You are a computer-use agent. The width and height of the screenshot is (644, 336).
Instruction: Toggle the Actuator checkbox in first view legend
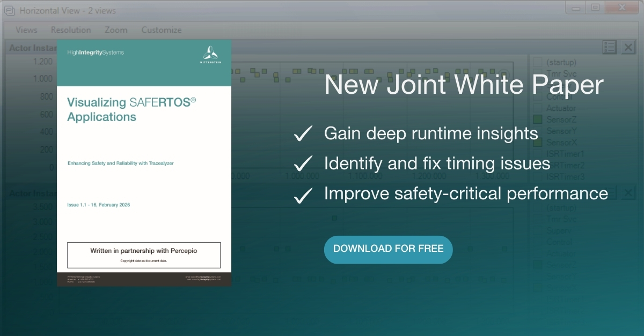click(x=537, y=108)
